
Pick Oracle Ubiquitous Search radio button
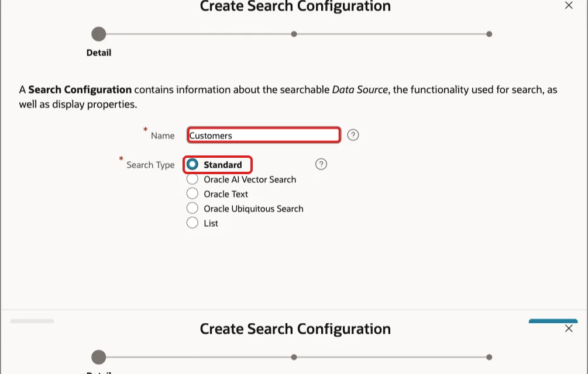(192, 208)
